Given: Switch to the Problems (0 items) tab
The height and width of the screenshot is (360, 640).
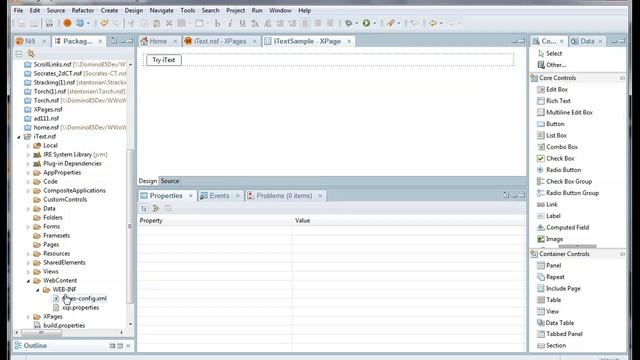Looking at the screenshot, I should 284,196.
